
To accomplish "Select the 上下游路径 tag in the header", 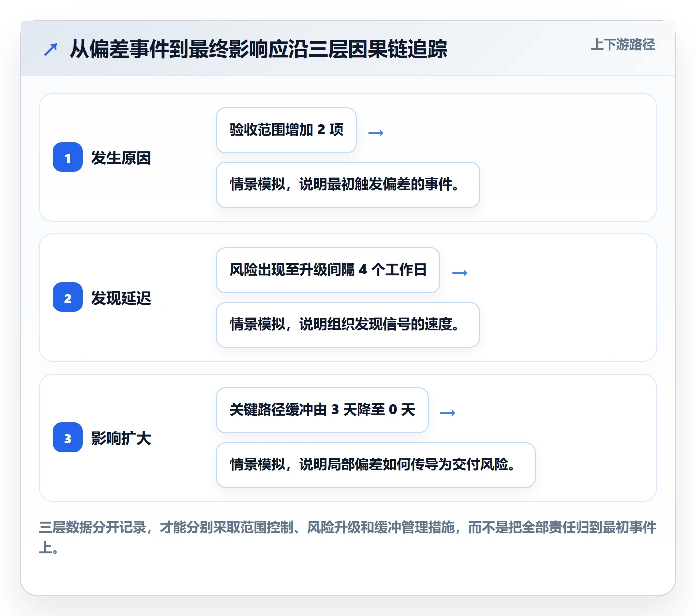I will 623,45.
